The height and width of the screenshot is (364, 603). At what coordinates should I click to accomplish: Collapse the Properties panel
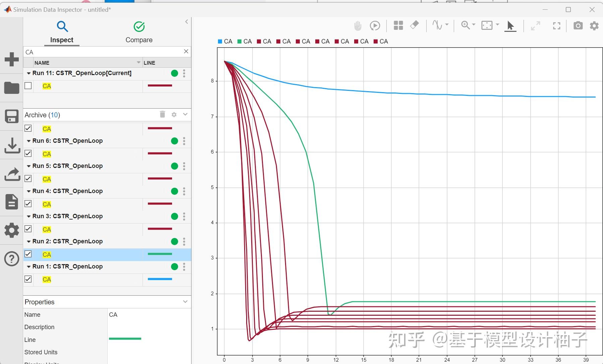(x=185, y=302)
